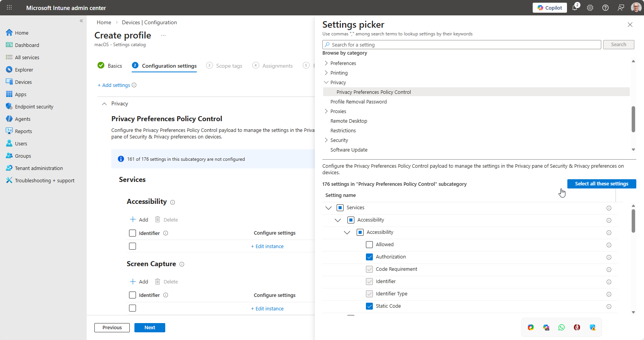Check the Allowed setting checkbox

(x=369, y=245)
